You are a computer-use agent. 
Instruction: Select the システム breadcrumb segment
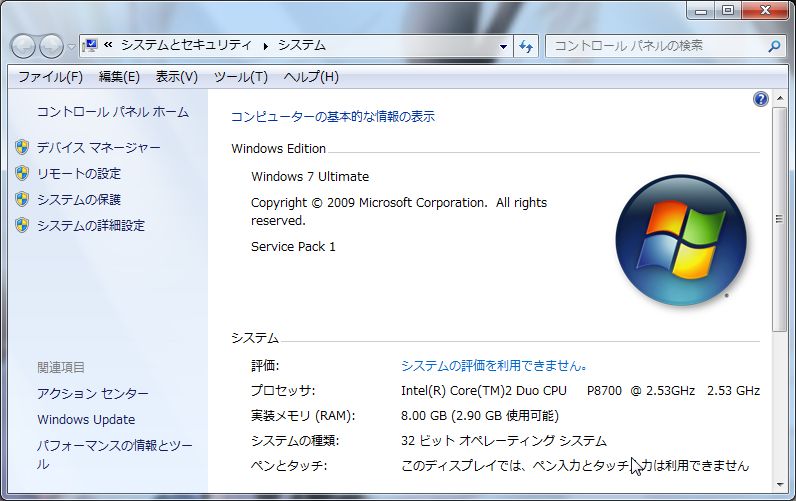(x=302, y=45)
